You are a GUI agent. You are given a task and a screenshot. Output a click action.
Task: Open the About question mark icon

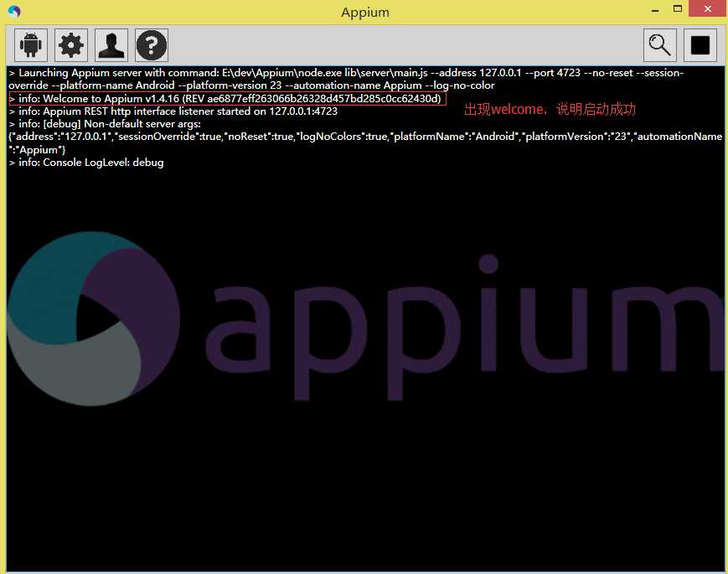click(x=152, y=45)
